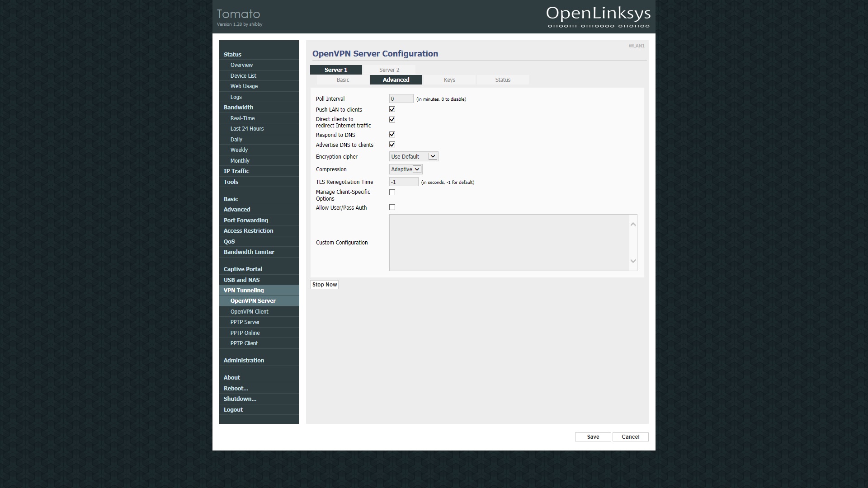Image resolution: width=868 pixels, height=488 pixels.
Task: Toggle Respond to DNS checkbox
Action: click(x=392, y=135)
